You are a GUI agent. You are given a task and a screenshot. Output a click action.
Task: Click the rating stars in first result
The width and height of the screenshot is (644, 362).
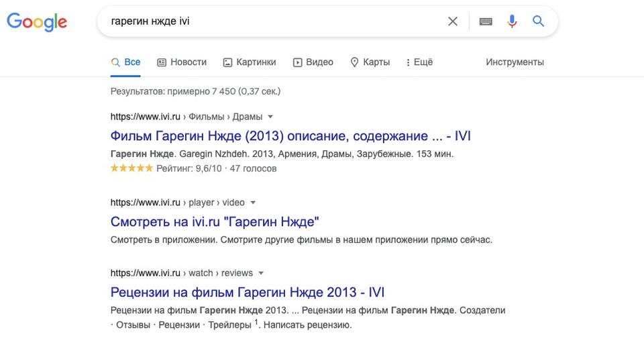(x=132, y=168)
